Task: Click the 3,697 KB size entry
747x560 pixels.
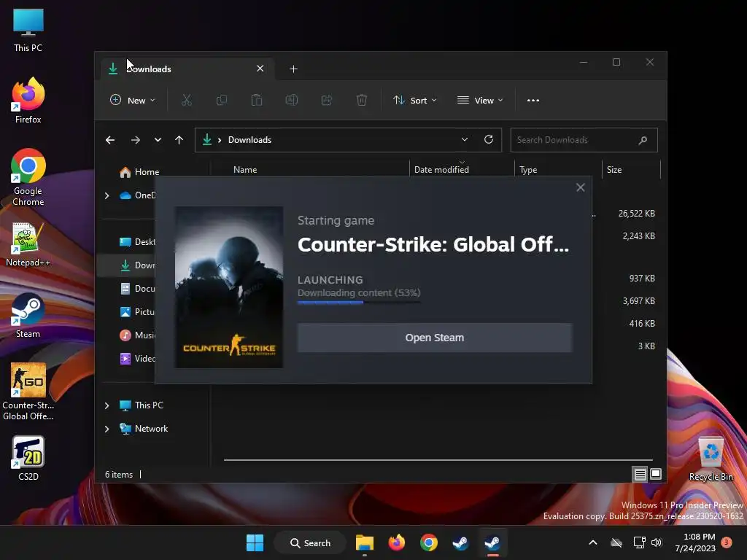Action: click(638, 301)
